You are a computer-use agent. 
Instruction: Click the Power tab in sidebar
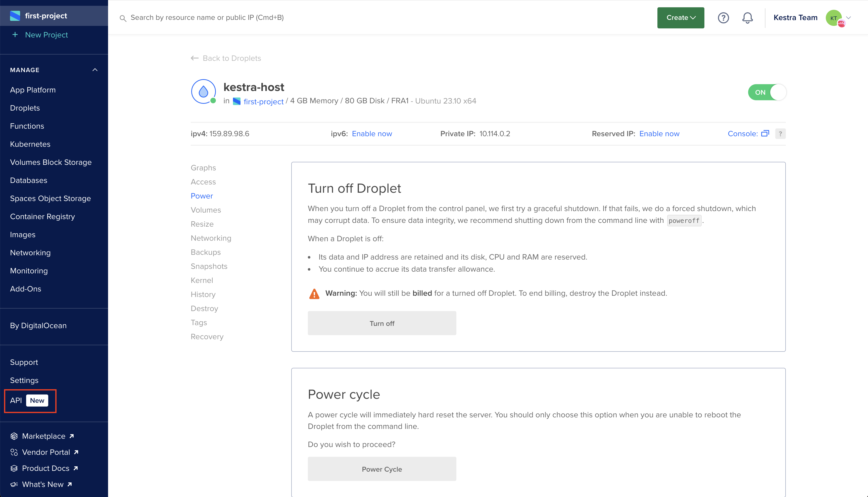click(202, 195)
